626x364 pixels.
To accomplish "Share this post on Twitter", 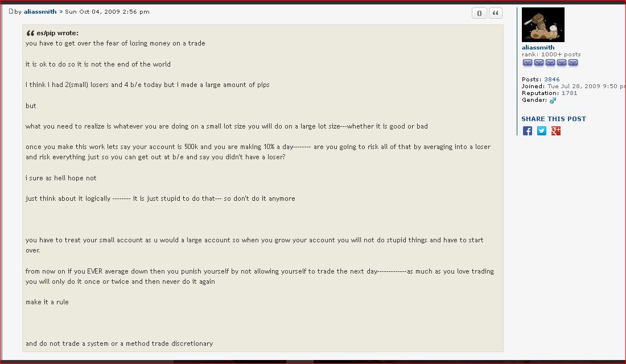I will (x=542, y=131).
